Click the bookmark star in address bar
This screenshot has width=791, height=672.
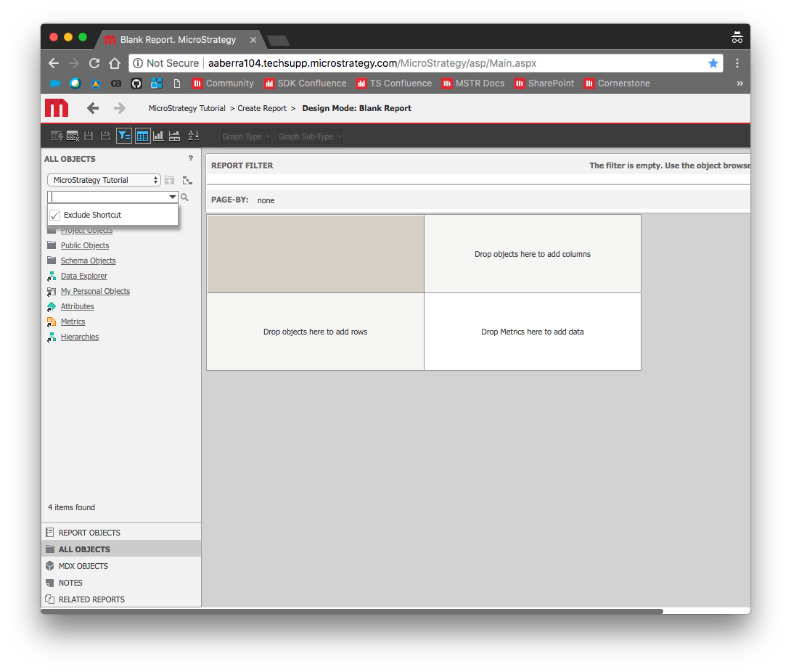(x=713, y=63)
